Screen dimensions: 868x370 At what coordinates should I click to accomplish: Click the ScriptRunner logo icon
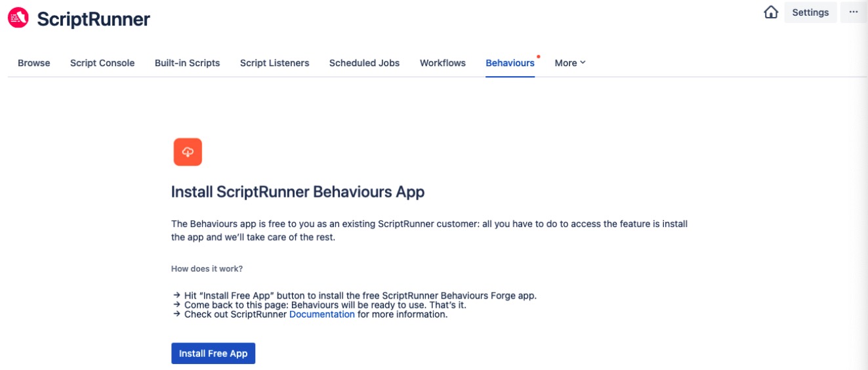click(18, 18)
